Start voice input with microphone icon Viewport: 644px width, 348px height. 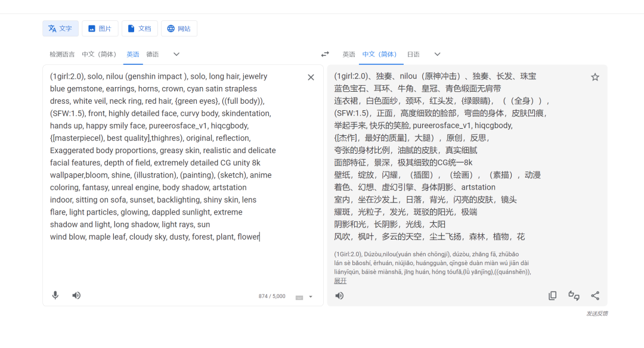coord(55,296)
